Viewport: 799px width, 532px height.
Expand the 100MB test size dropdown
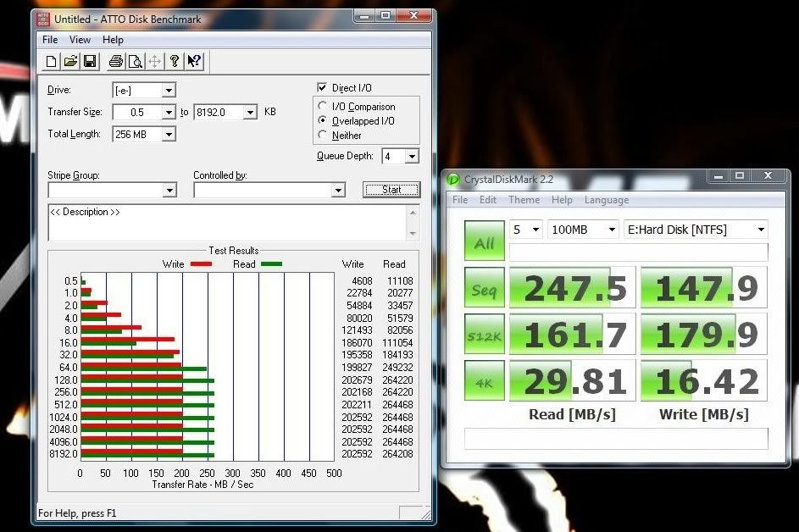610,230
